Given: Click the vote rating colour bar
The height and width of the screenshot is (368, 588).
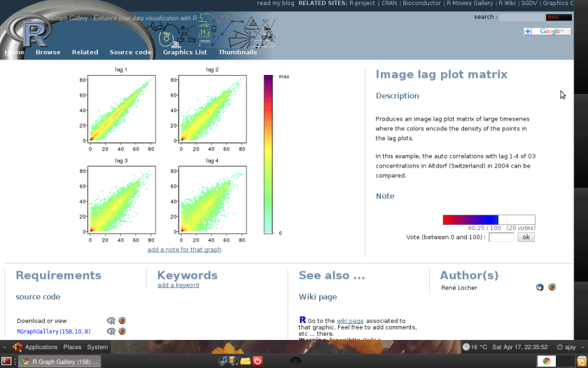Looking at the screenshot, I should click(489, 219).
